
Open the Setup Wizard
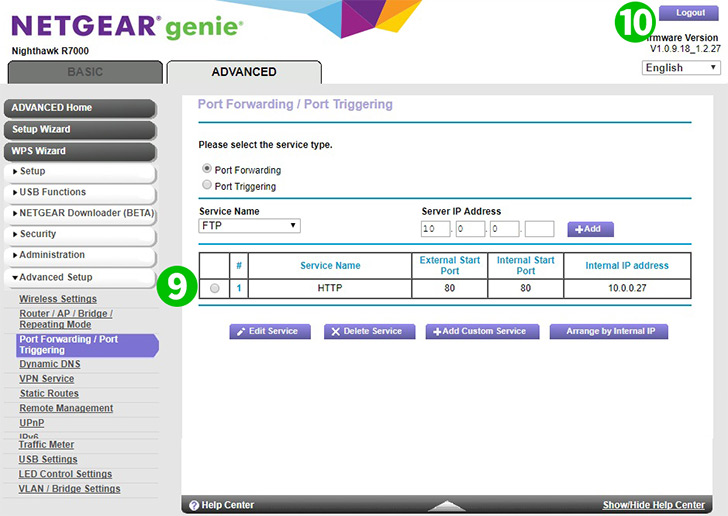79,130
